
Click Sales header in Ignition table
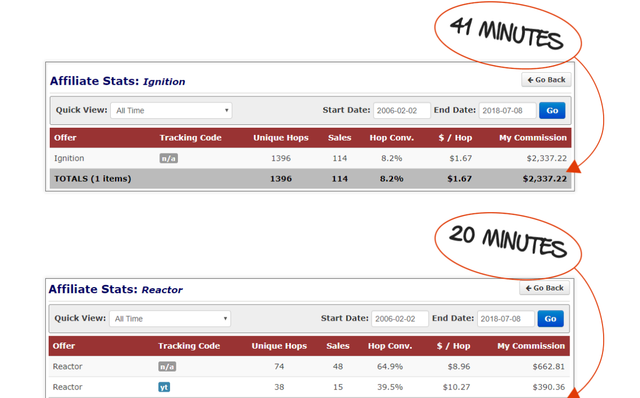340,138
